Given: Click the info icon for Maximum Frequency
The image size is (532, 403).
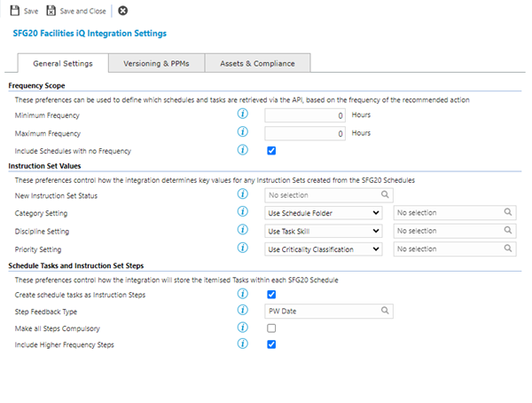Looking at the screenshot, I should pyautogui.click(x=242, y=133).
